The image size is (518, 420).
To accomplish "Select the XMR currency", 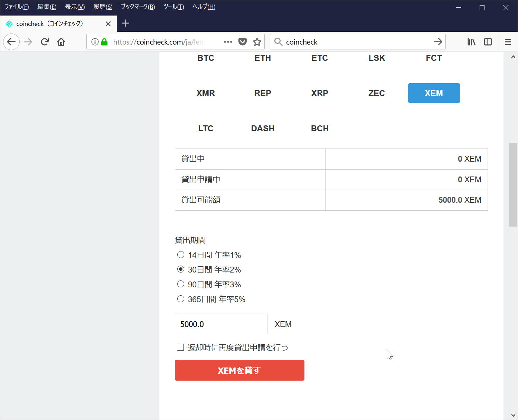I will coord(206,93).
